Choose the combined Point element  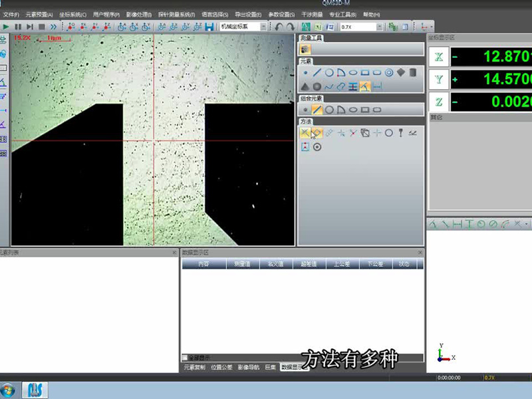[x=305, y=110]
